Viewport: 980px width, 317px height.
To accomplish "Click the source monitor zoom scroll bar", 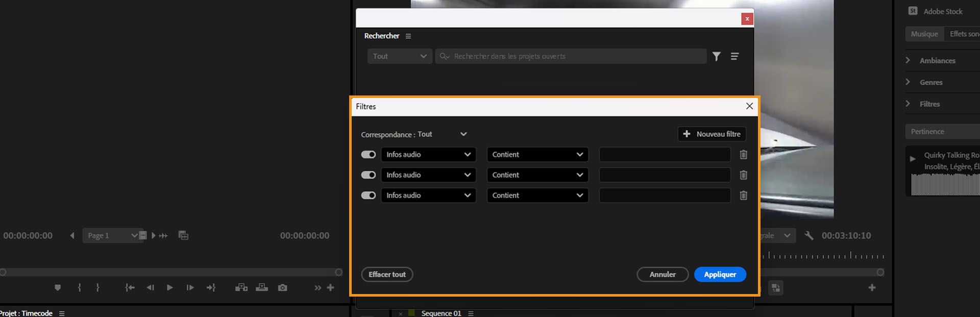I will [x=171, y=273].
